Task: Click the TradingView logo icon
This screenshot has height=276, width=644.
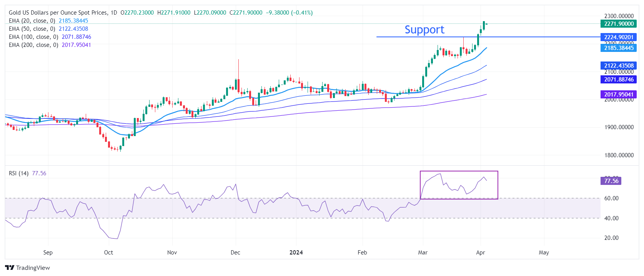Action: (10, 268)
